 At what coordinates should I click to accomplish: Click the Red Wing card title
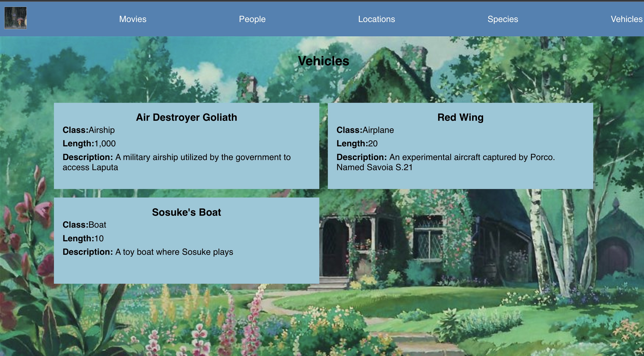click(x=460, y=117)
